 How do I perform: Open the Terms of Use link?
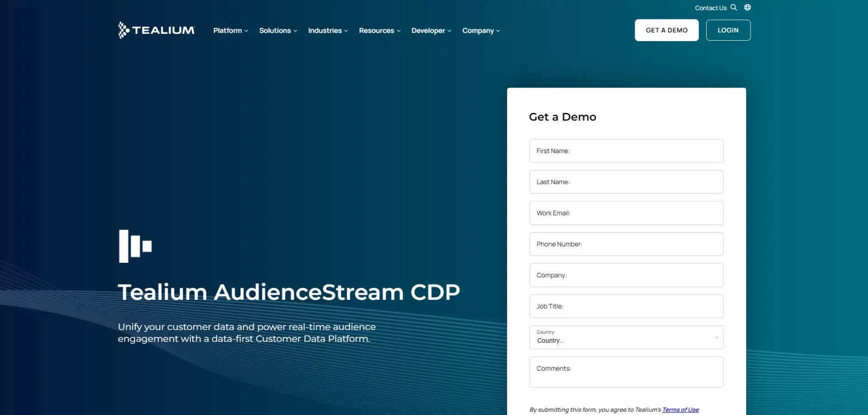(x=680, y=410)
